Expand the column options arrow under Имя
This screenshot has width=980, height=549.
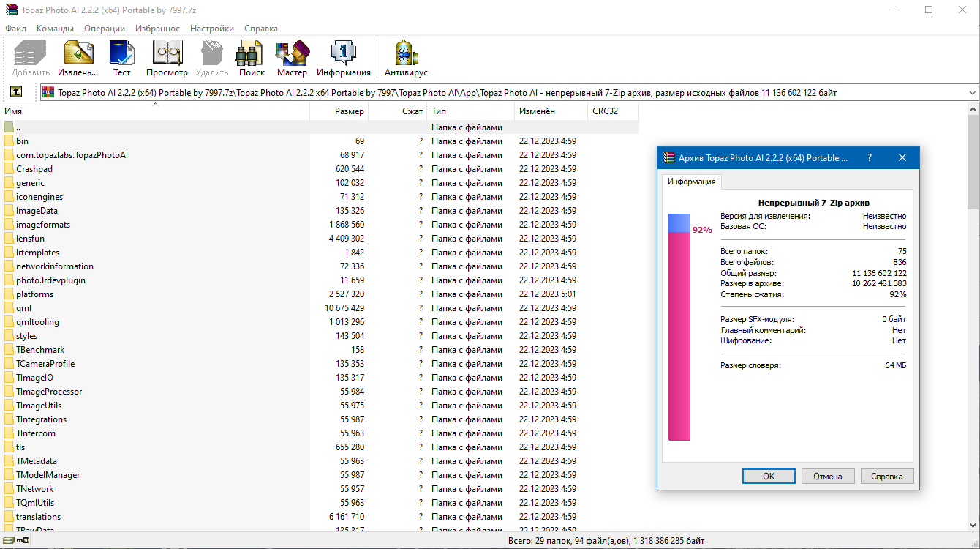coord(154,105)
